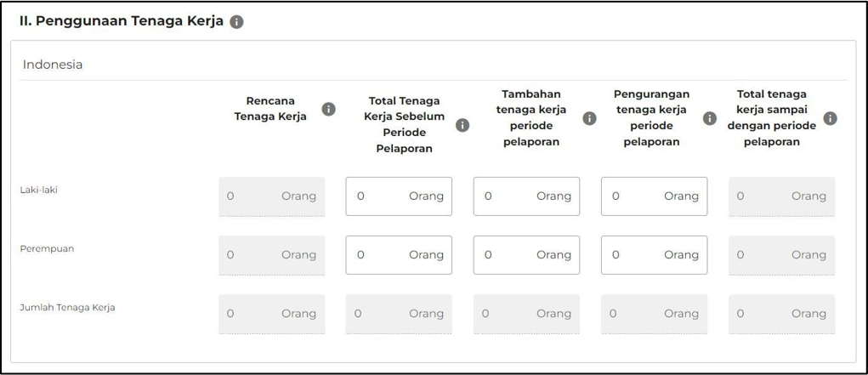
Task: Open info icon for Total Tenaga Kerja Sebelum Periode
Action: point(462,125)
